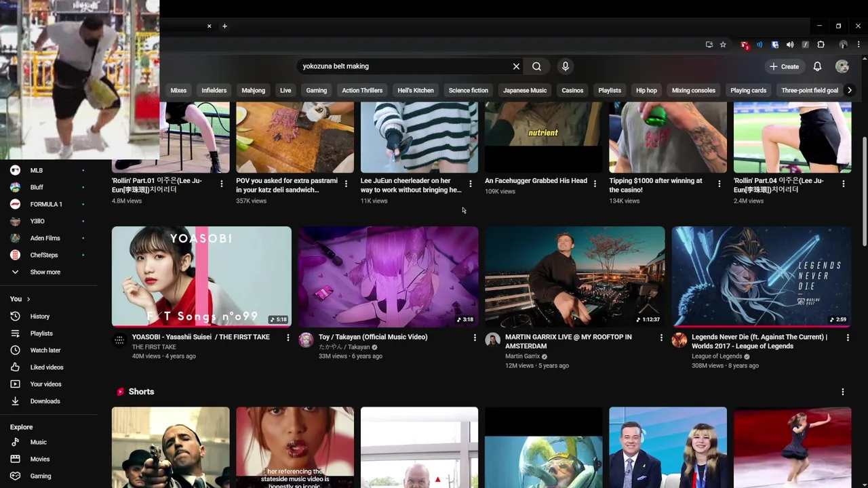Open the account avatar menu
The width and height of the screenshot is (868, 488).
click(x=842, y=66)
